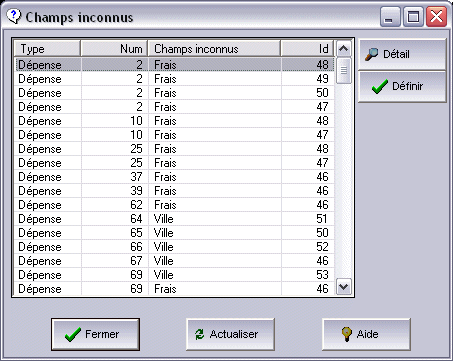Select the row with Num 2, Id 48
Screen dimensions: 453x361
[x=174, y=64]
